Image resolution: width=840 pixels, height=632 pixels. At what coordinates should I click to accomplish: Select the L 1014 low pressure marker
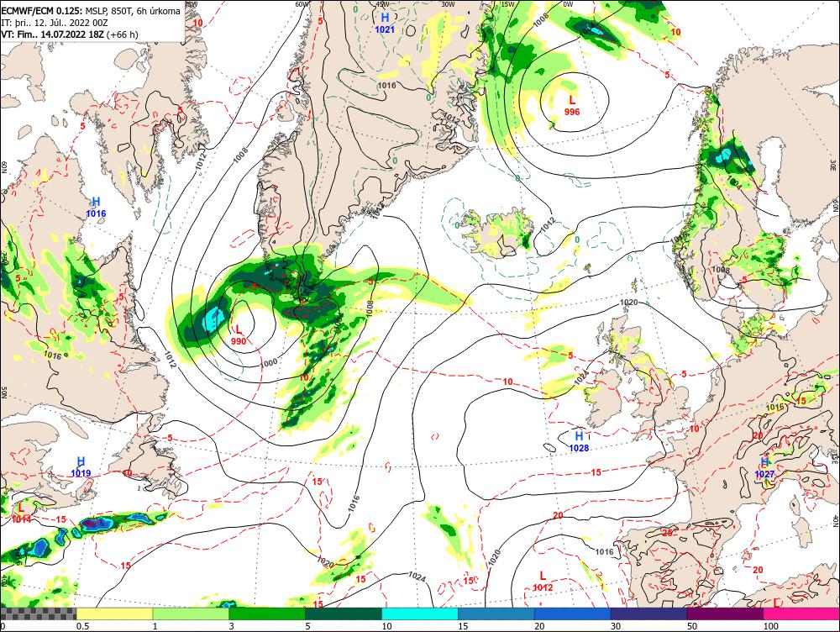[x=22, y=513]
